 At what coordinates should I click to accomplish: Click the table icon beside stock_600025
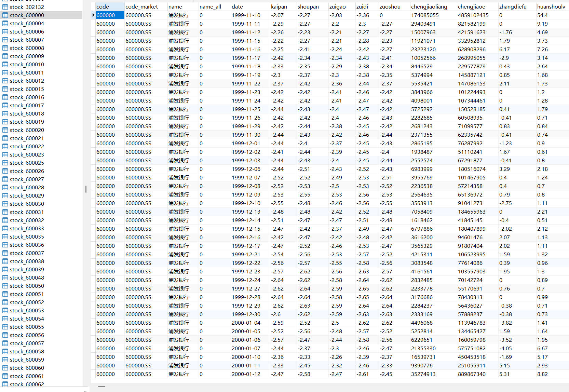[5, 163]
